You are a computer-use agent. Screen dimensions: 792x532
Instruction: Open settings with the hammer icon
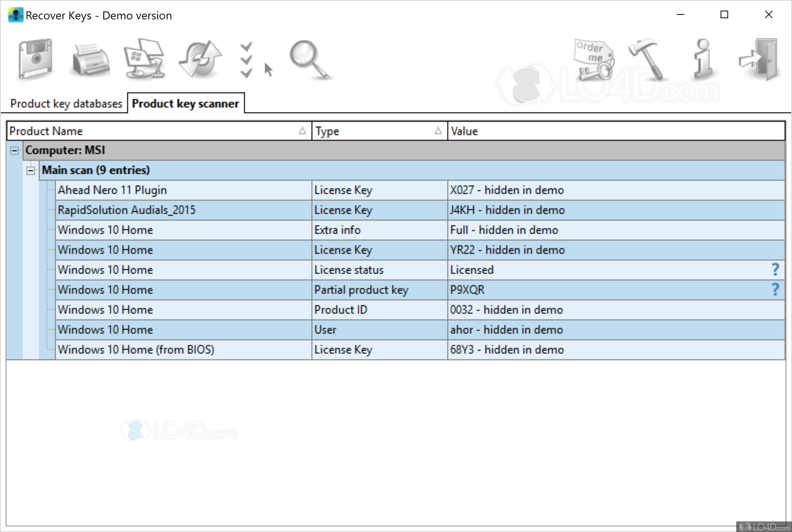pyautogui.click(x=648, y=59)
